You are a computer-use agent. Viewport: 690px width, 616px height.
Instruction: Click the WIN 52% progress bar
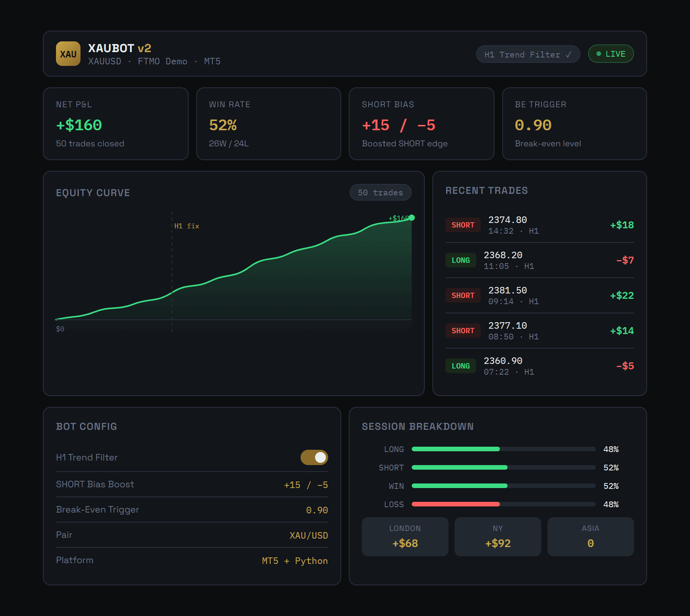tap(504, 486)
